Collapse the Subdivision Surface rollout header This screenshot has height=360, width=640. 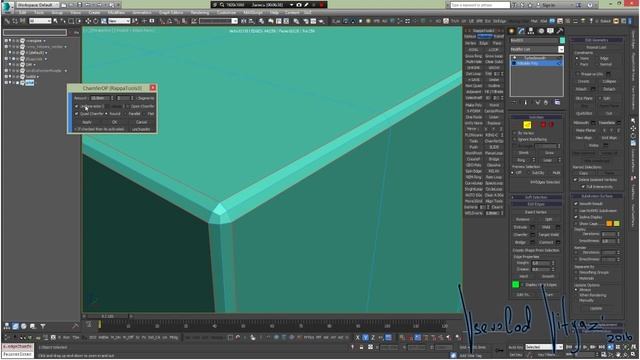click(x=597, y=196)
